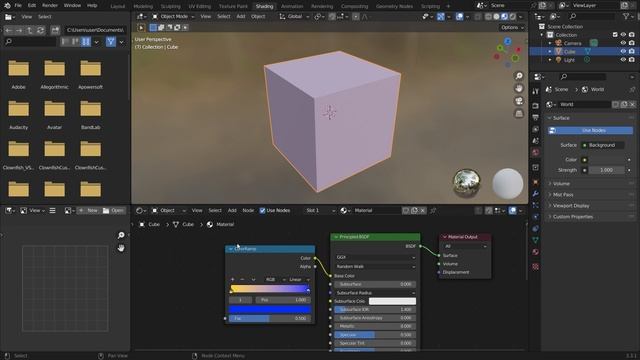The height and width of the screenshot is (360, 640).
Task: Click the Subsurface Color white swatch
Action: (x=392, y=301)
